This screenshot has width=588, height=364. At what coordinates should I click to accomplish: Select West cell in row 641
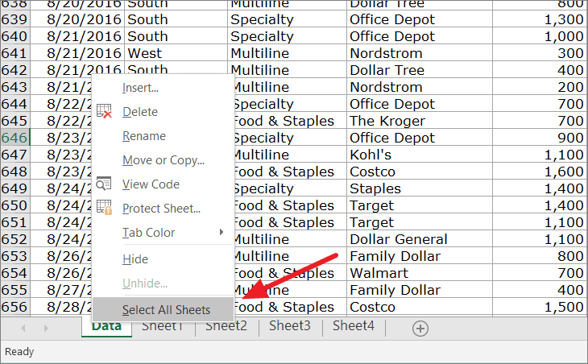click(x=176, y=53)
